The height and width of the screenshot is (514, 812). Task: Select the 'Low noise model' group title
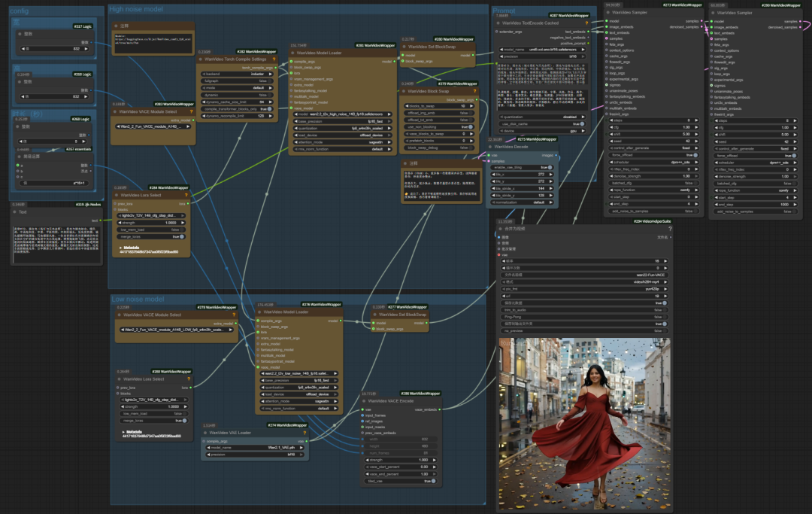[138, 299]
